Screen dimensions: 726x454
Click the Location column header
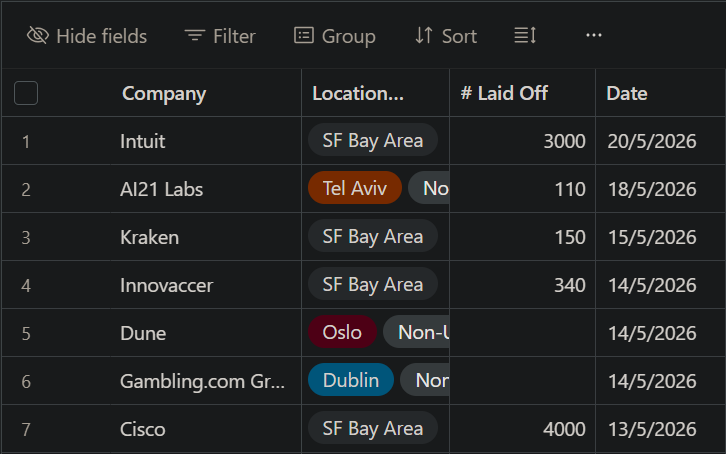[x=376, y=93]
